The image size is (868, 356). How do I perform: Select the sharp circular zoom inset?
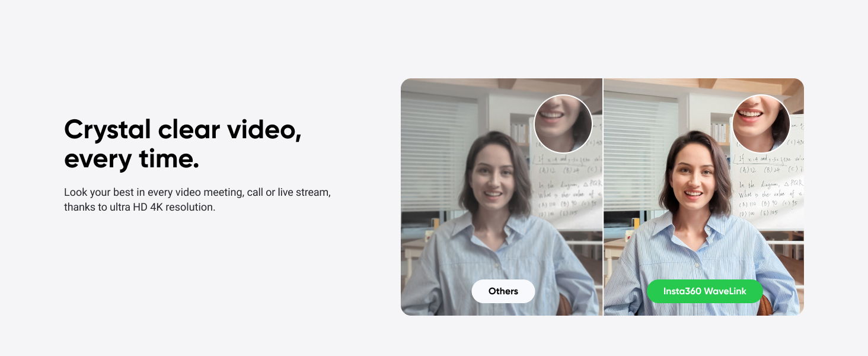tap(761, 123)
